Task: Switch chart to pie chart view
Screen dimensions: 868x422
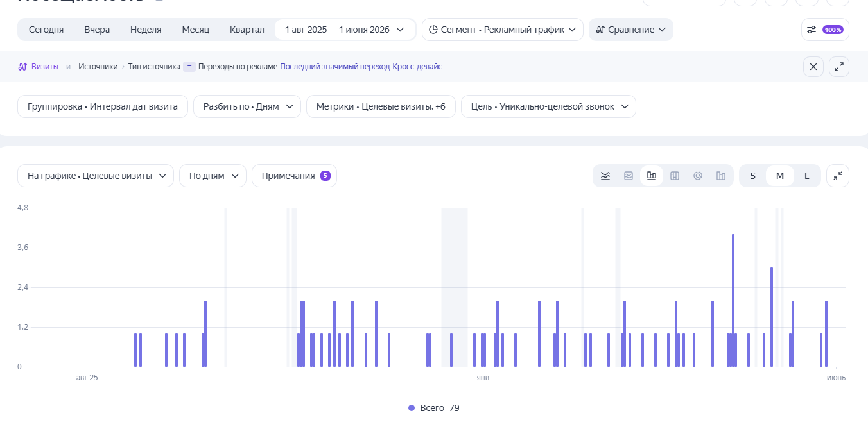Action: (x=698, y=176)
